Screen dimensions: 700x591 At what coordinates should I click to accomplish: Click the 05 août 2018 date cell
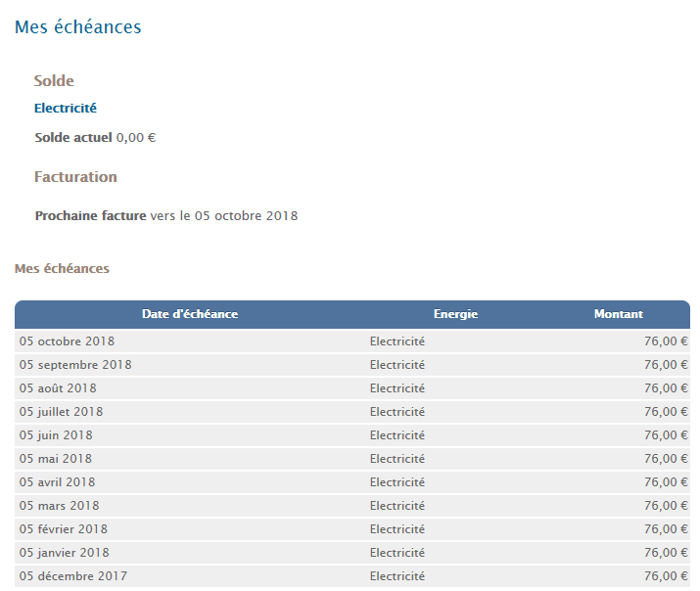(58, 388)
